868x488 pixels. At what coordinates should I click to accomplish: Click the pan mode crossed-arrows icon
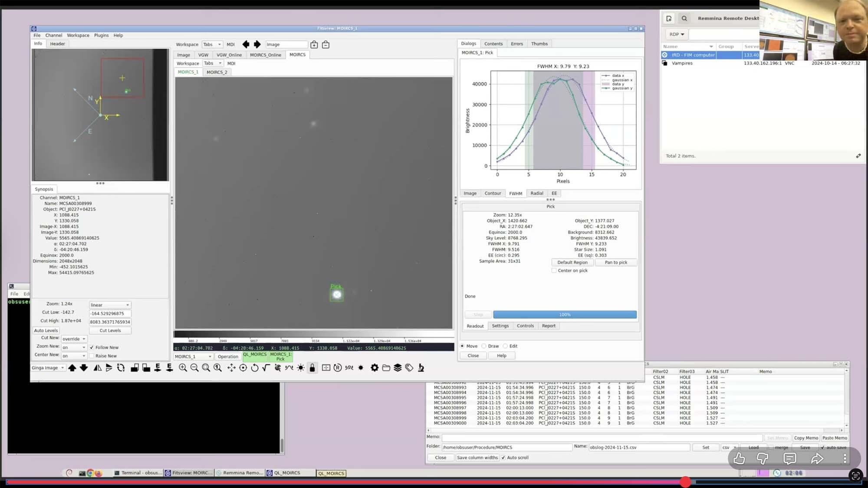[231, 368]
